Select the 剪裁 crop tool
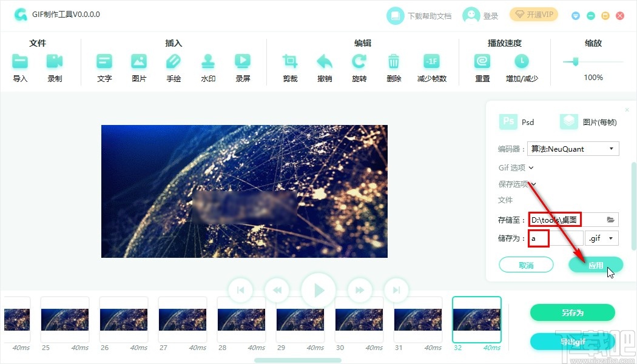 coord(290,61)
